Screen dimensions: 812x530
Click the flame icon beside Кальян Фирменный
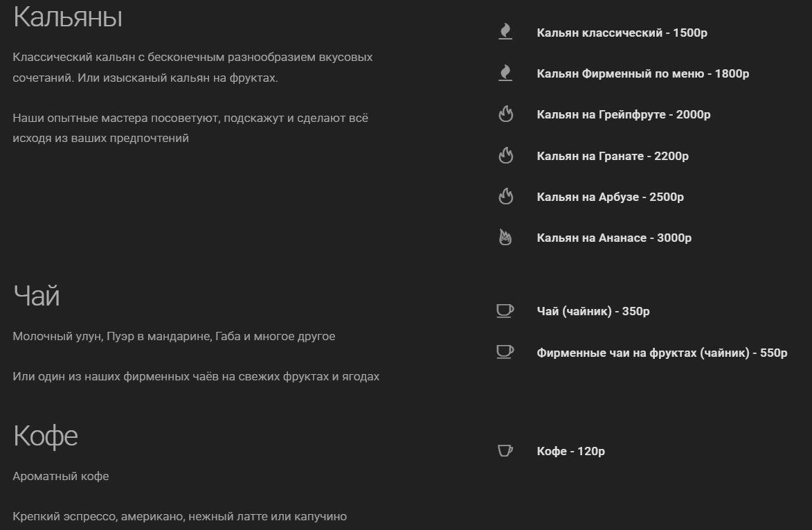505,73
